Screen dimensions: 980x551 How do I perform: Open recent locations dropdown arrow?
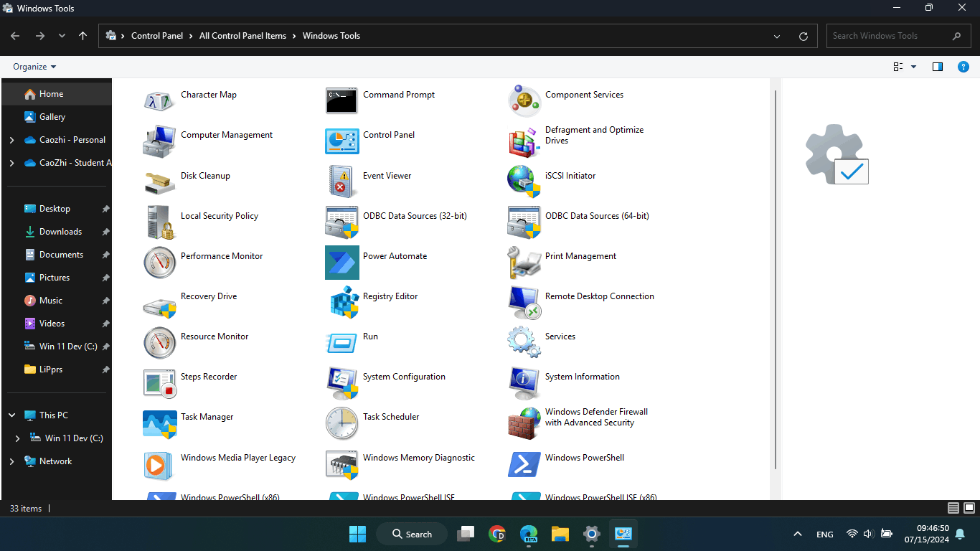pos(62,36)
